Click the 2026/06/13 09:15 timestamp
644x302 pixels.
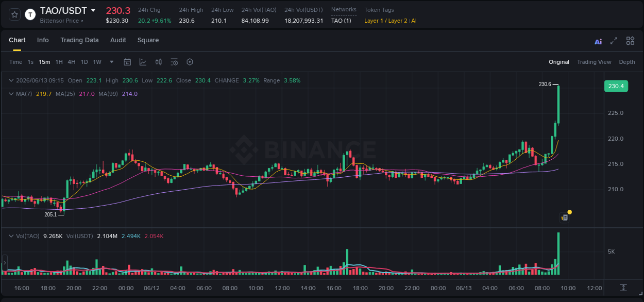(x=40, y=80)
